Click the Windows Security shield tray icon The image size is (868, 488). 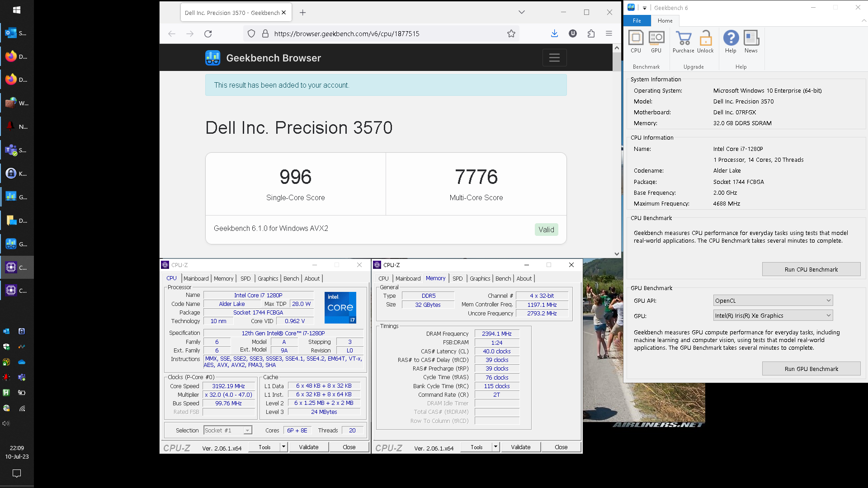tap(6, 347)
